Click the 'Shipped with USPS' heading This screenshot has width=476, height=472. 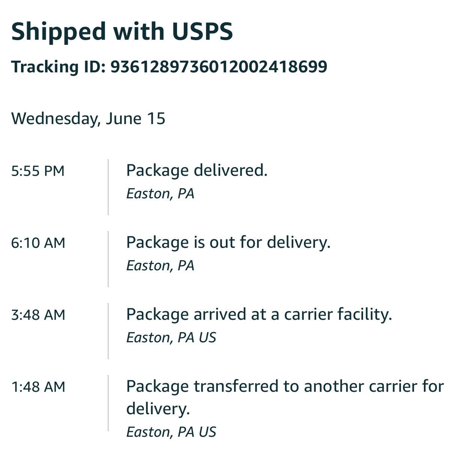pos(122,31)
